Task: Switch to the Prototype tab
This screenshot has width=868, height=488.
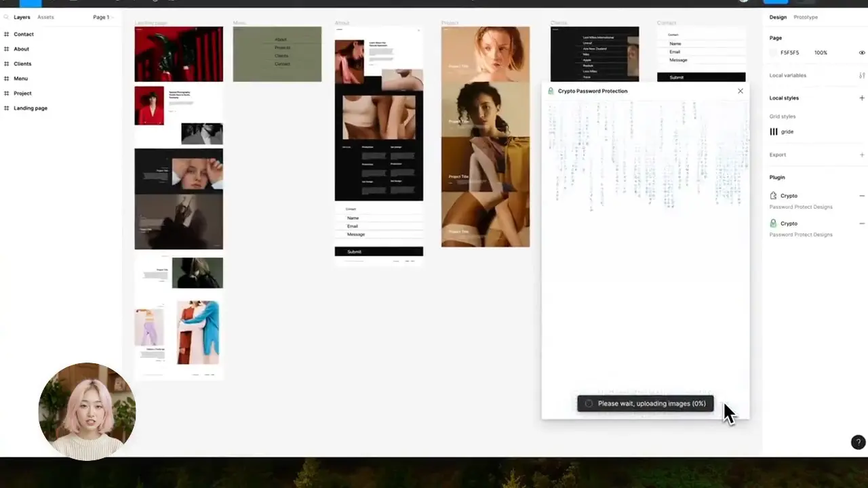Action: coord(806,17)
